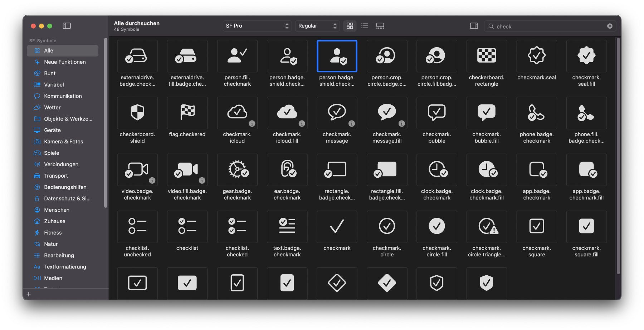The height and width of the screenshot is (330, 644).
Task: Add a new collection with plus button
Action: click(29, 294)
